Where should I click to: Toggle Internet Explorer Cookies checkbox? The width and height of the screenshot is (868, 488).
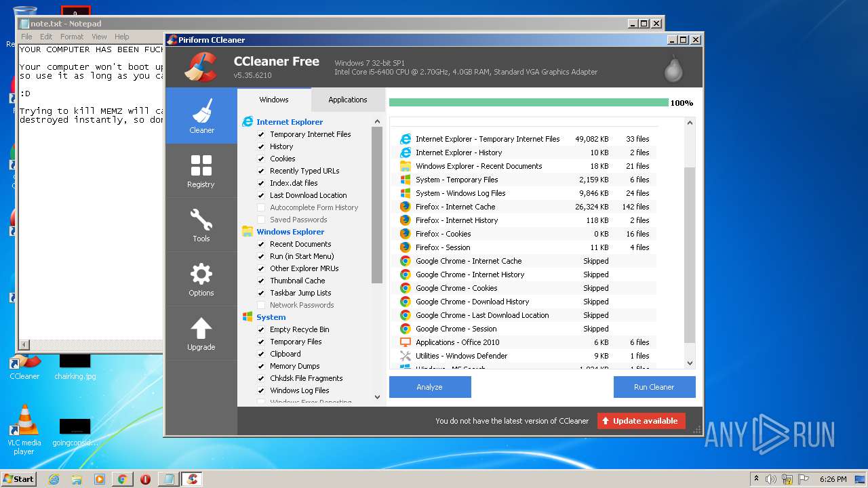[x=261, y=159]
